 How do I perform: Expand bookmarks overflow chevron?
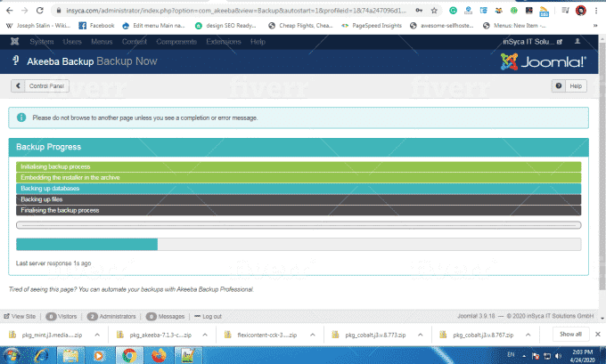[595, 26]
